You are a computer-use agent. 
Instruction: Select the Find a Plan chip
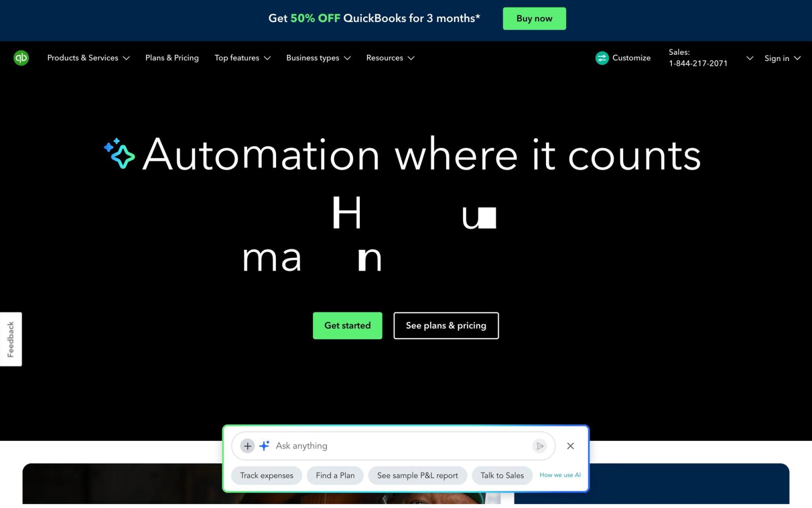point(335,475)
